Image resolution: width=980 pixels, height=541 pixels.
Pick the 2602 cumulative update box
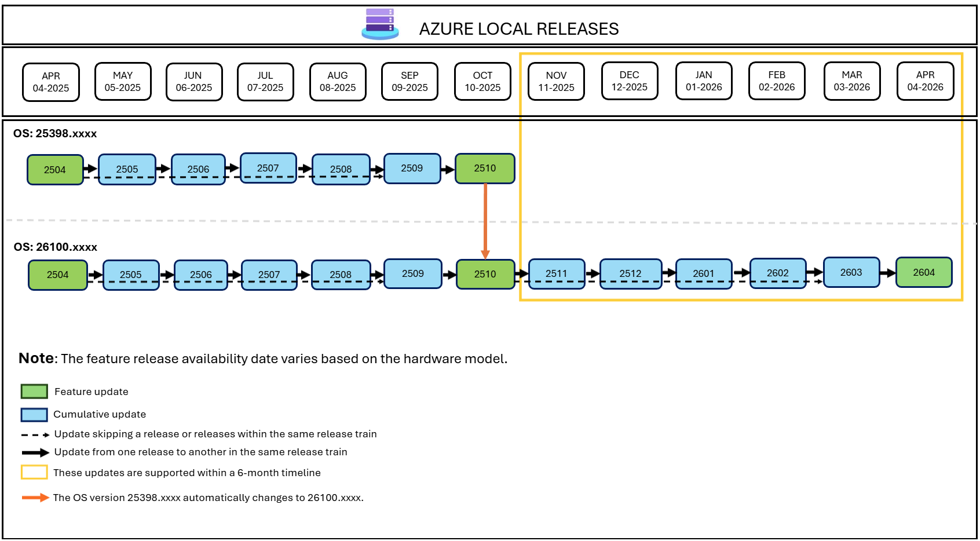[778, 273]
